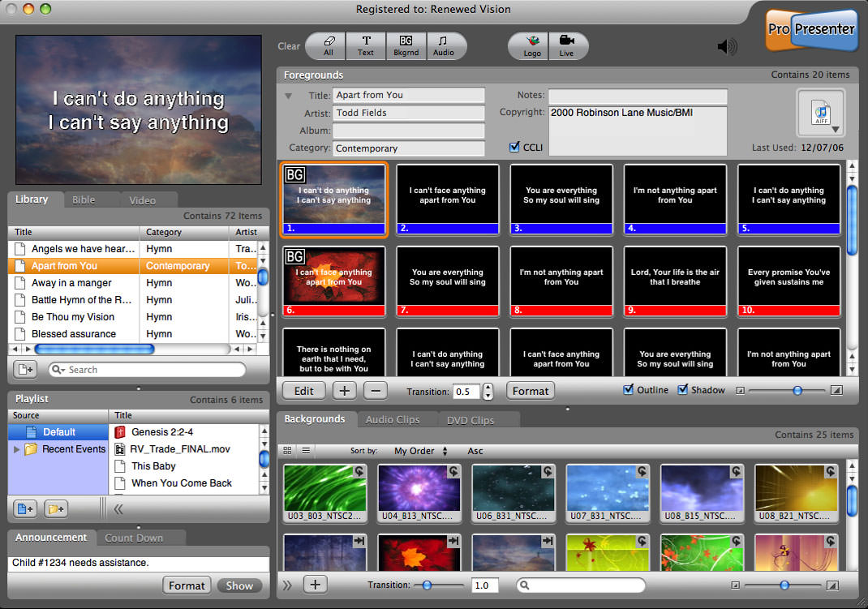The height and width of the screenshot is (609, 868).
Task: Clear the Text layer
Action: pos(365,46)
